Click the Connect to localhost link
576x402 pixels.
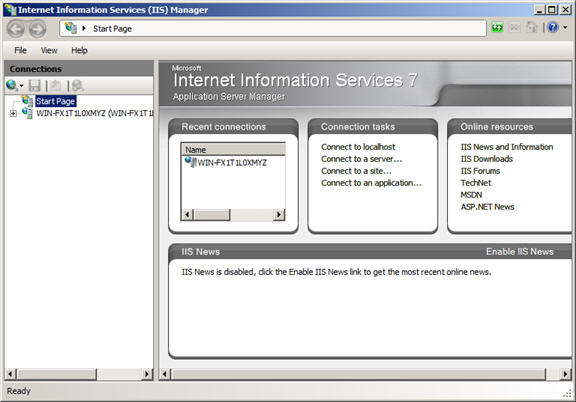(358, 147)
